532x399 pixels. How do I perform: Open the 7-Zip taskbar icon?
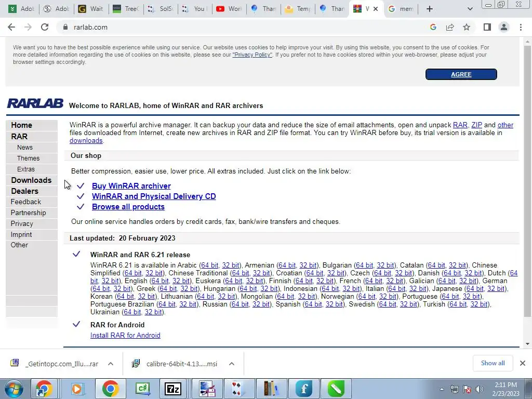point(172,389)
